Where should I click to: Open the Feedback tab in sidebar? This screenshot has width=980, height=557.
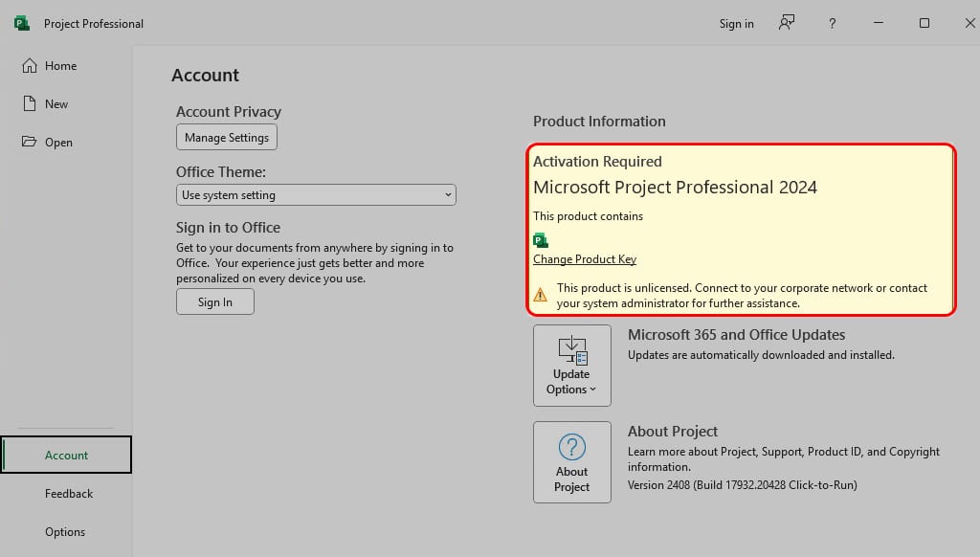tap(69, 494)
